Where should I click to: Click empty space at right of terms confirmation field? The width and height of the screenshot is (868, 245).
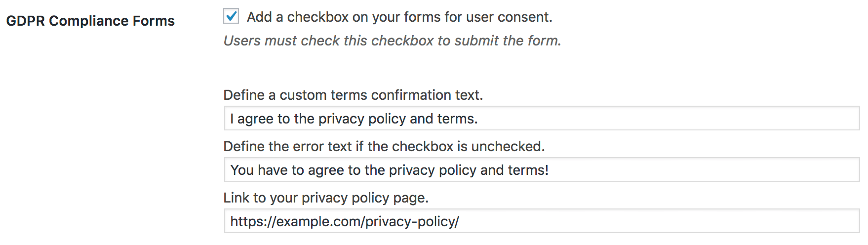(691, 119)
